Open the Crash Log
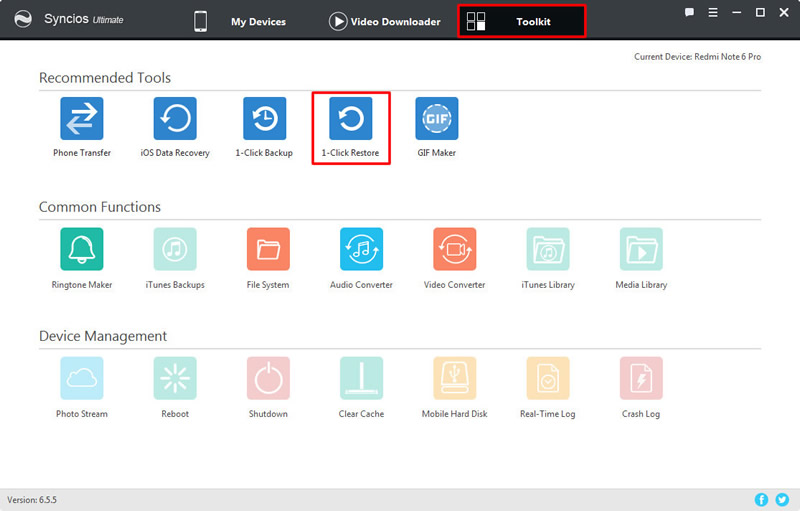The image size is (800, 511). (641, 378)
